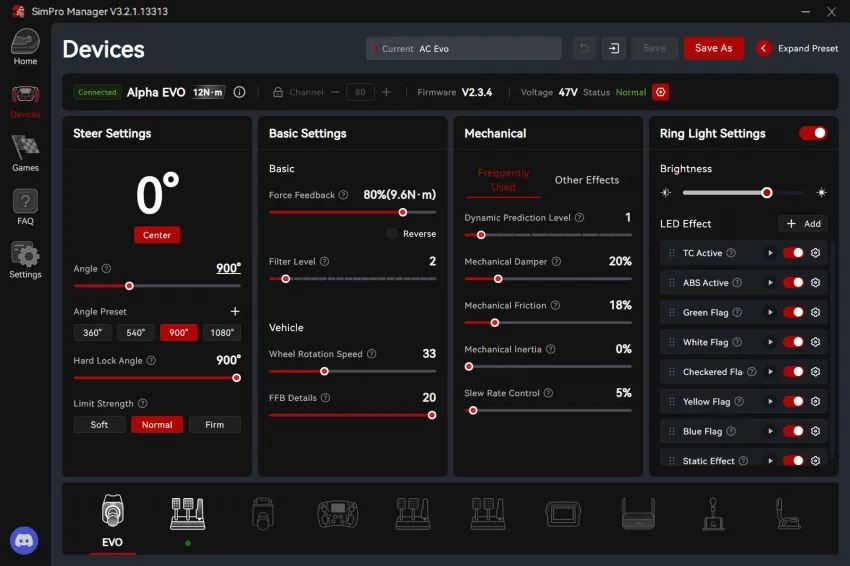This screenshot has width=850, height=566.
Task: Select the 900° angle preset button
Action: coord(179,332)
